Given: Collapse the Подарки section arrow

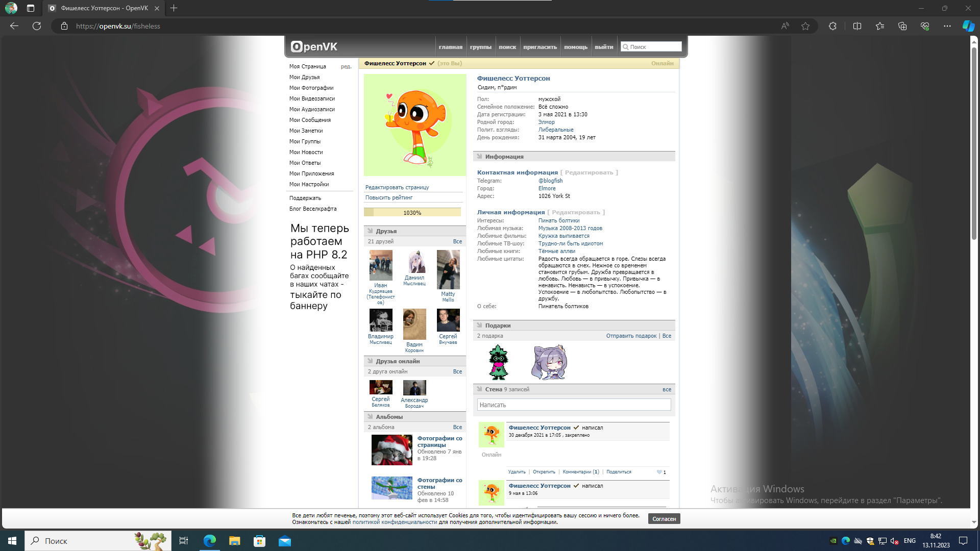Looking at the screenshot, I should click(479, 325).
